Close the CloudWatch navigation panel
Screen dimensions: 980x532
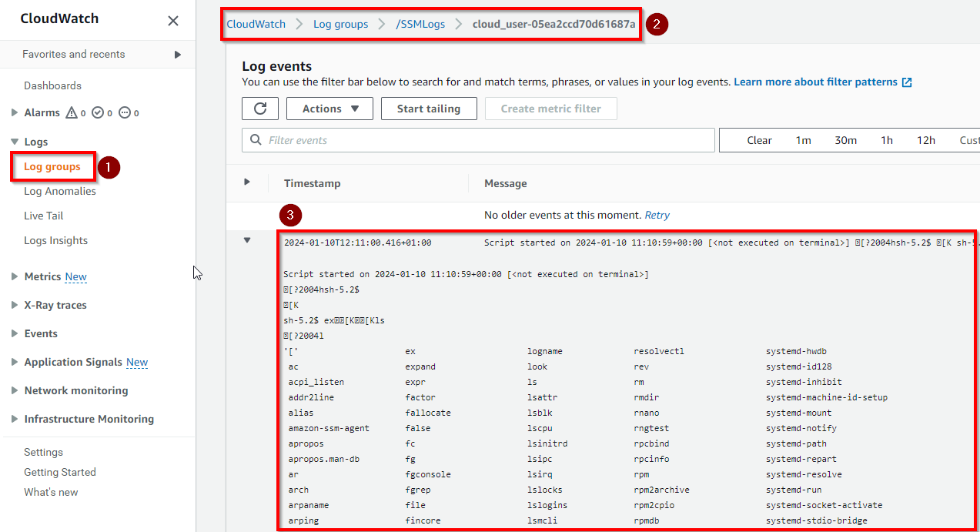pos(173,21)
